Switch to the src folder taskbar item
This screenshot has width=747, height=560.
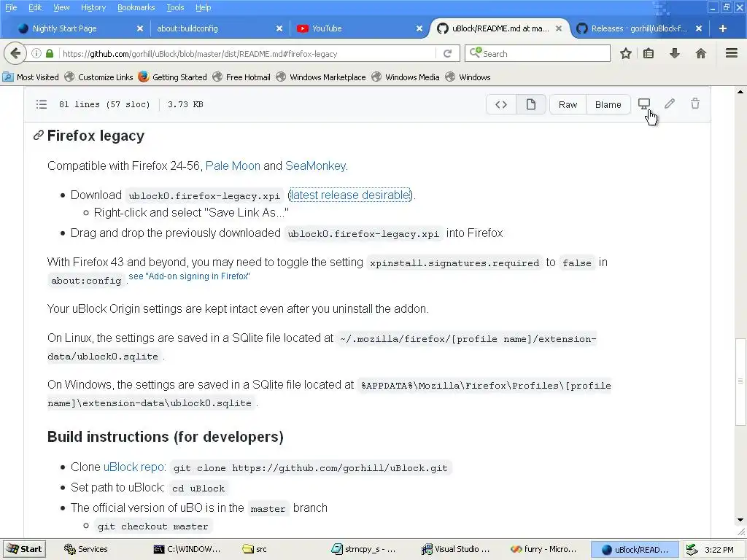point(255,549)
